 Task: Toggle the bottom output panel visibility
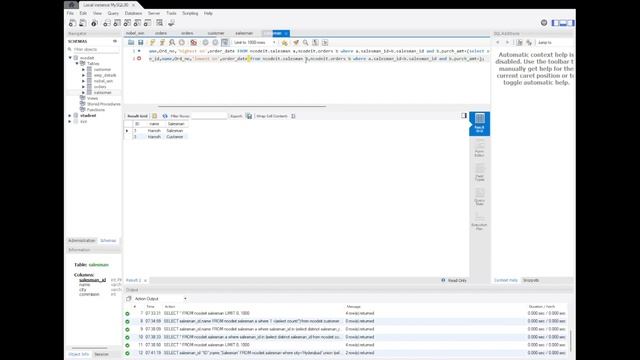[x=563, y=23]
